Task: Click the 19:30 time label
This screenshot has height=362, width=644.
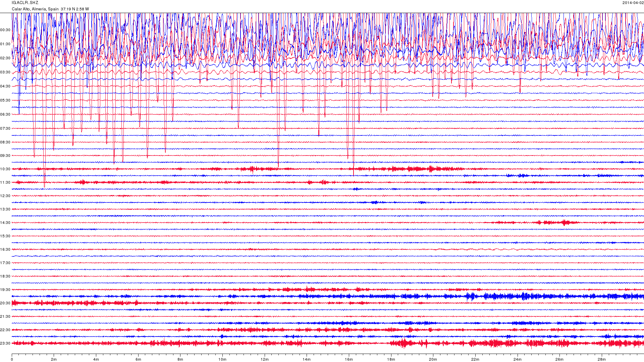Action: point(5,290)
